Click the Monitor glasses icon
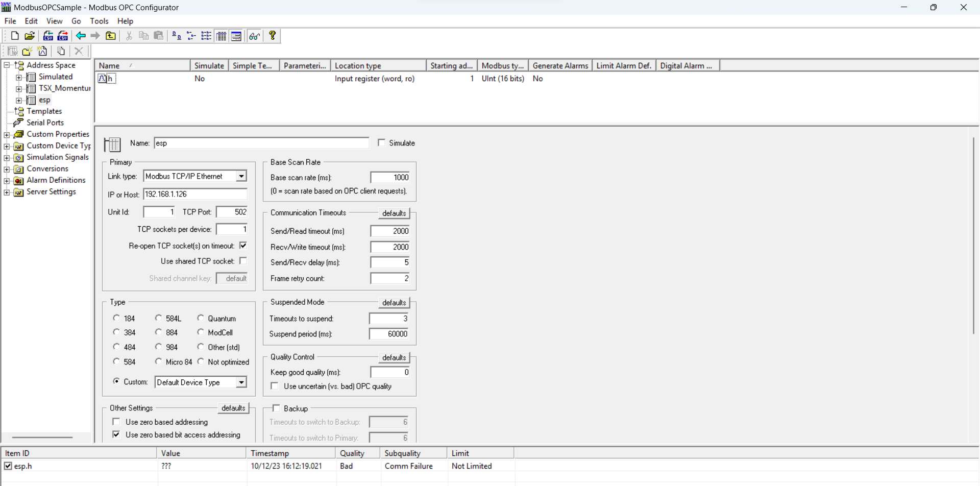980x486 pixels. (254, 36)
